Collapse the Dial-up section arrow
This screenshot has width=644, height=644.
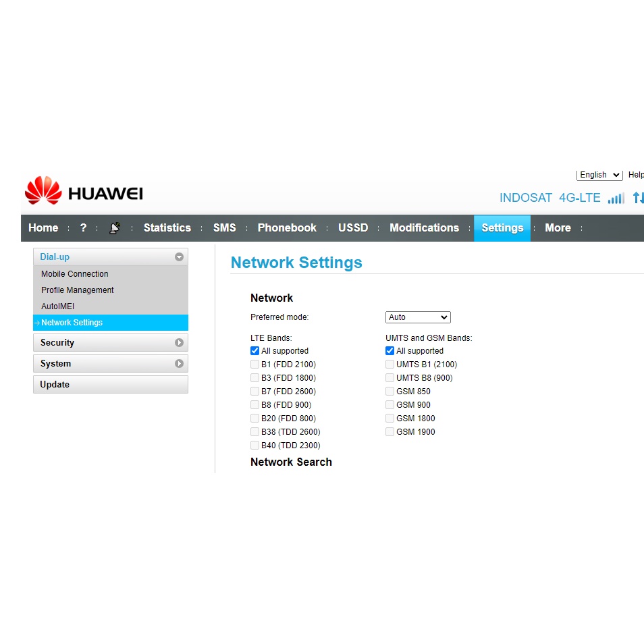point(179,257)
